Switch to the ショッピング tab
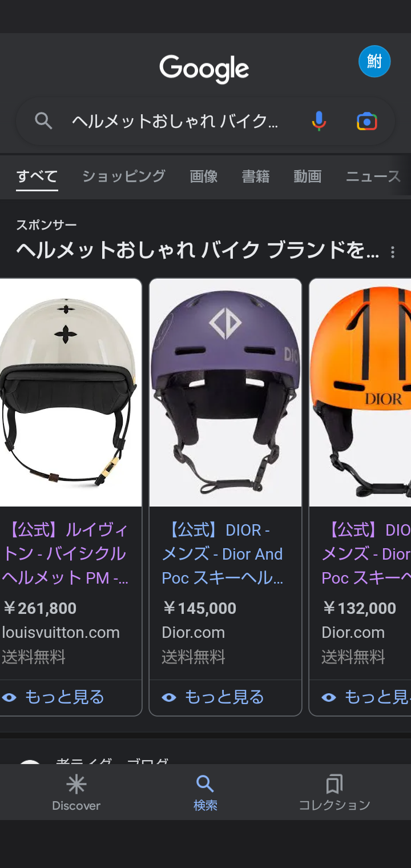Screen dimensions: 411x868 [124, 176]
